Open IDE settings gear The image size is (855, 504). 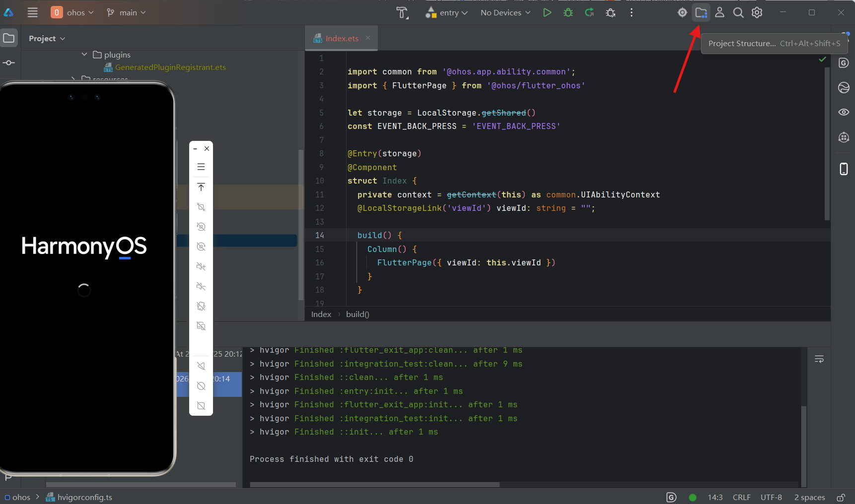[757, 12]
